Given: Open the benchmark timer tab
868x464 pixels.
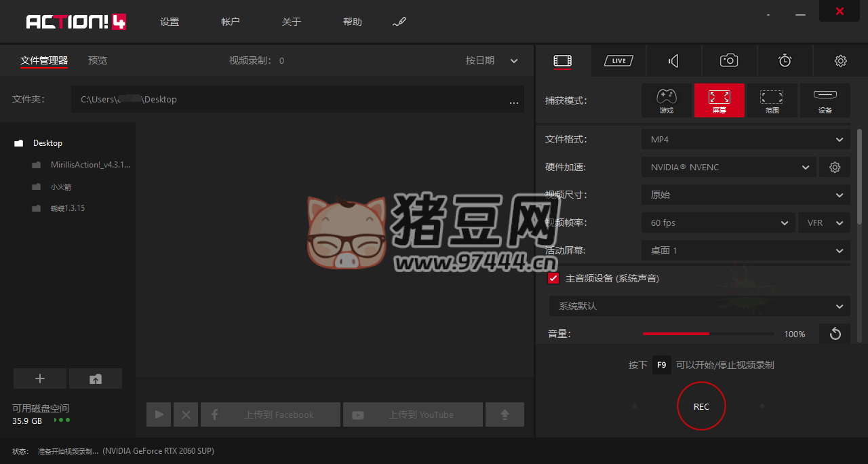Looking at the screenshot, I should pyautogui.click(x=785, y=61).
